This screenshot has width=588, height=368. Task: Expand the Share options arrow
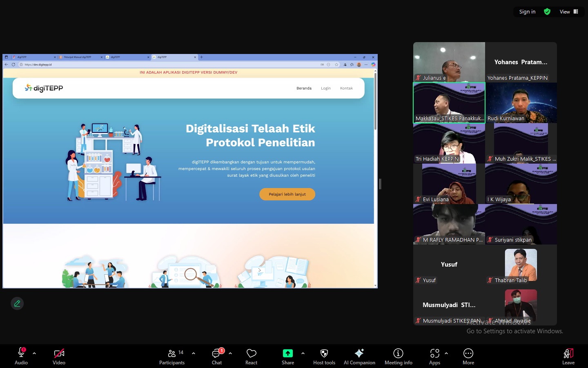click(303, 353)
